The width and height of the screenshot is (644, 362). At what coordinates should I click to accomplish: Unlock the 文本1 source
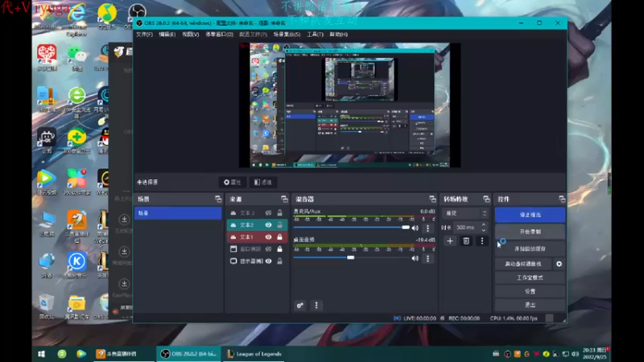pos(279,237)
